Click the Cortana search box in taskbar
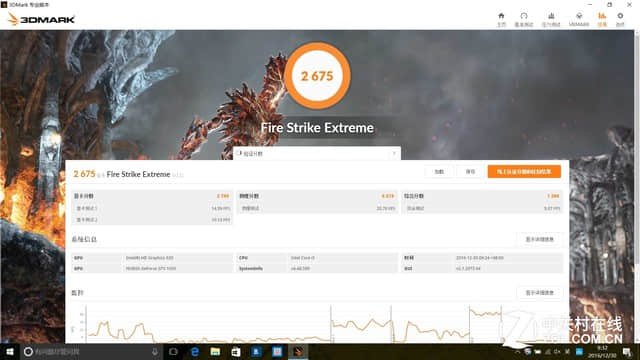This screenshot has width=640, height=360. 91,351
